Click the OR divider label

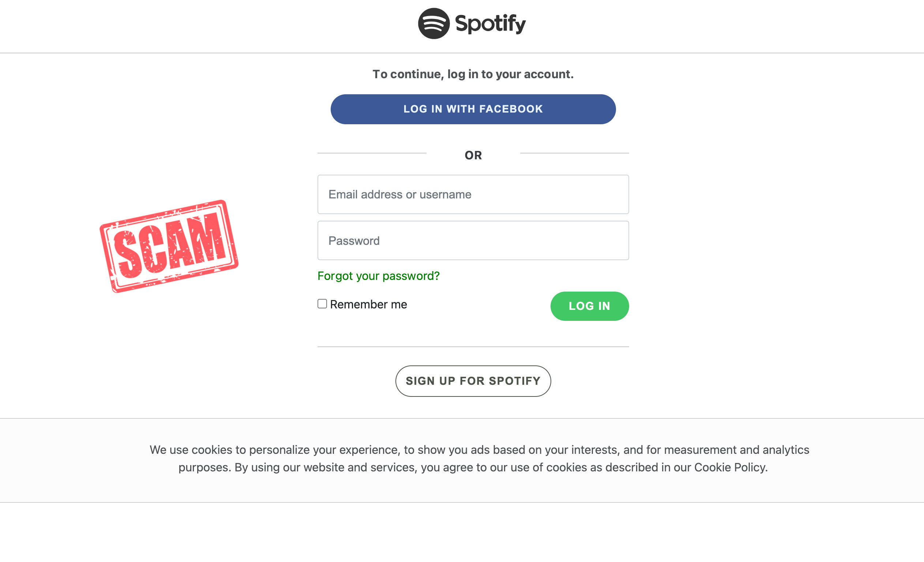[473, 155]
